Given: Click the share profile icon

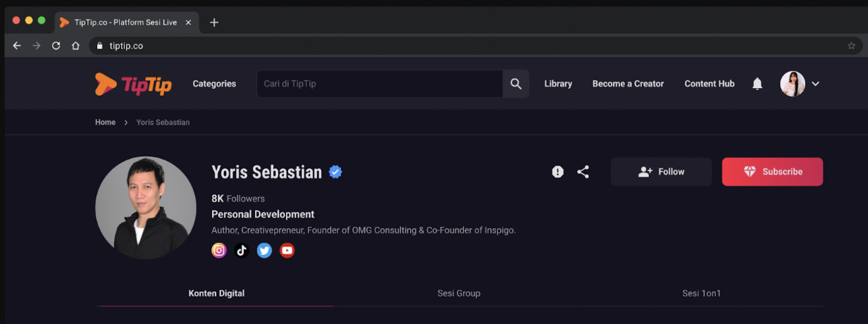Looking at the screenshot, I should tap(583, 172).
